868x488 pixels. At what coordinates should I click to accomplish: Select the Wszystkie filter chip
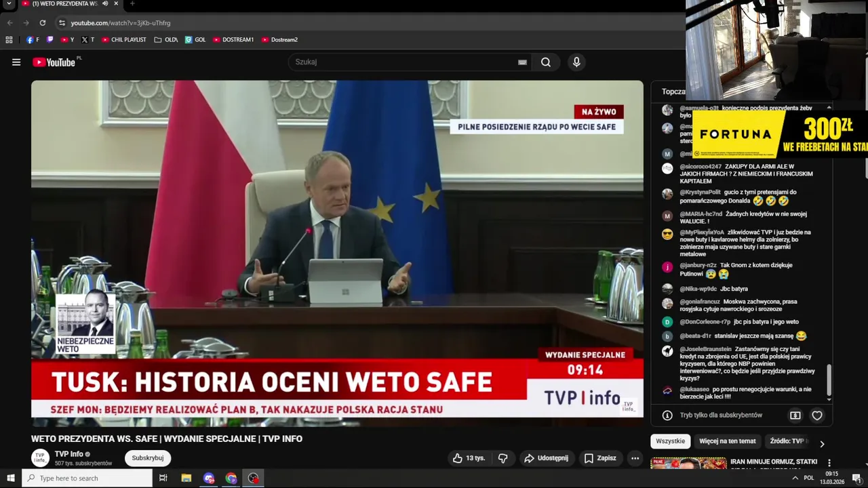pyautogui.click(x=671, y=441)
